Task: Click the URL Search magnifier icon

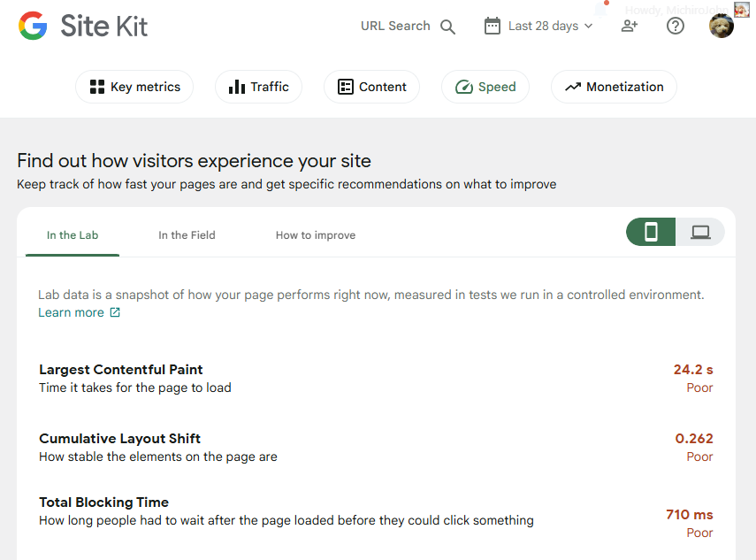Action: click(448, 27)
